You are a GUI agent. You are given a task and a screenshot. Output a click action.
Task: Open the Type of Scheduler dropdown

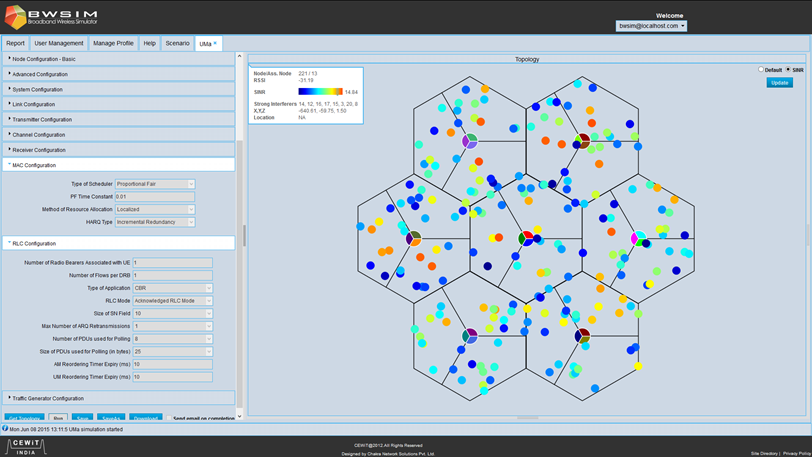point(155,184)
